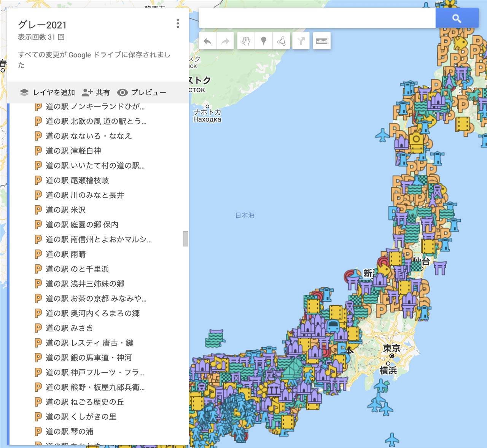Click the ナホトカ city label on map
The height and width of the screenshot is (448, 487).
click(x=207, y=112)
